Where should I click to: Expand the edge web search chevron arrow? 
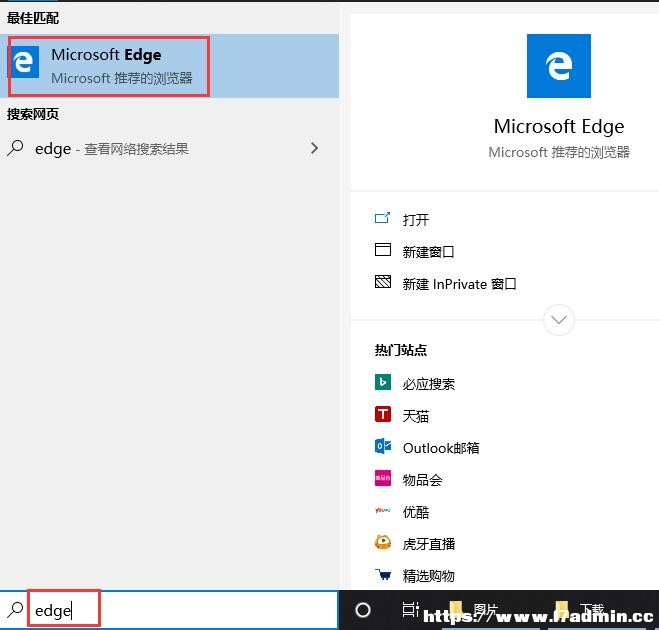pyautogui.click(x=314, y=148)
